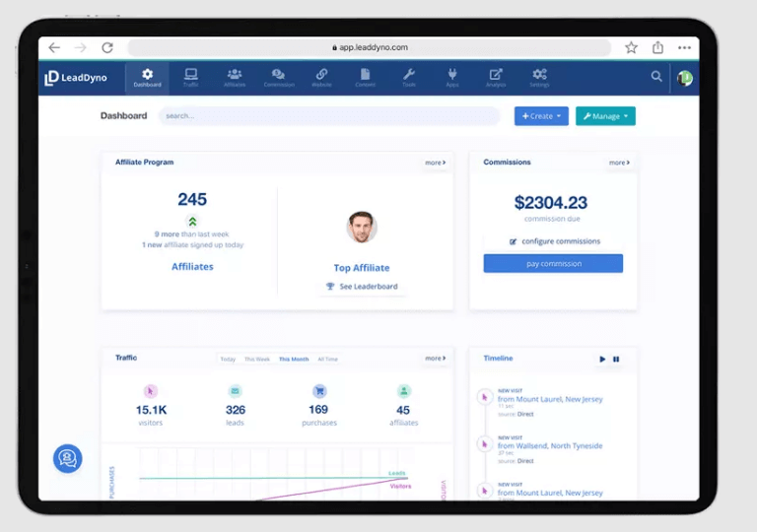Open visit from Wallsend, North Tyneside
The height and width of the screenshot is (532, 757).
point(550,445)
